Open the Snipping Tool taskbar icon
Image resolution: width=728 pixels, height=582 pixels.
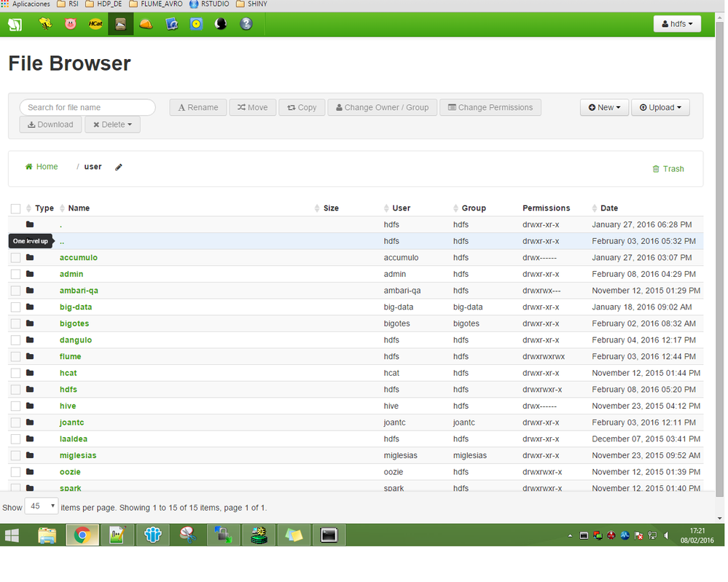tap(188, 535)
